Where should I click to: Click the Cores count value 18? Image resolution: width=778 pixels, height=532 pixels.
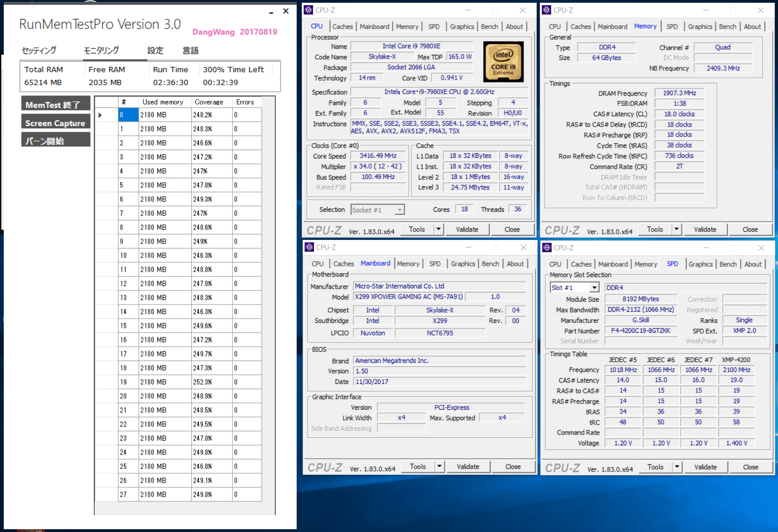464,209
